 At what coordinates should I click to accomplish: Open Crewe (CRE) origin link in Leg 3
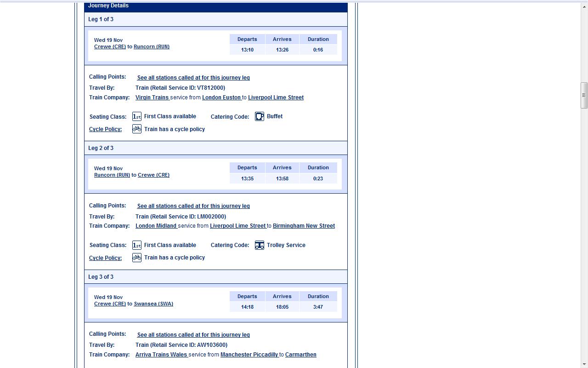click(110, 304)
